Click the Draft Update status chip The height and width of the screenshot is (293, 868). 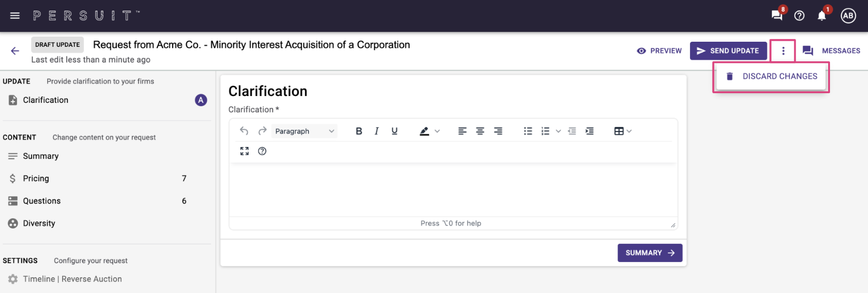pos(57,45)
